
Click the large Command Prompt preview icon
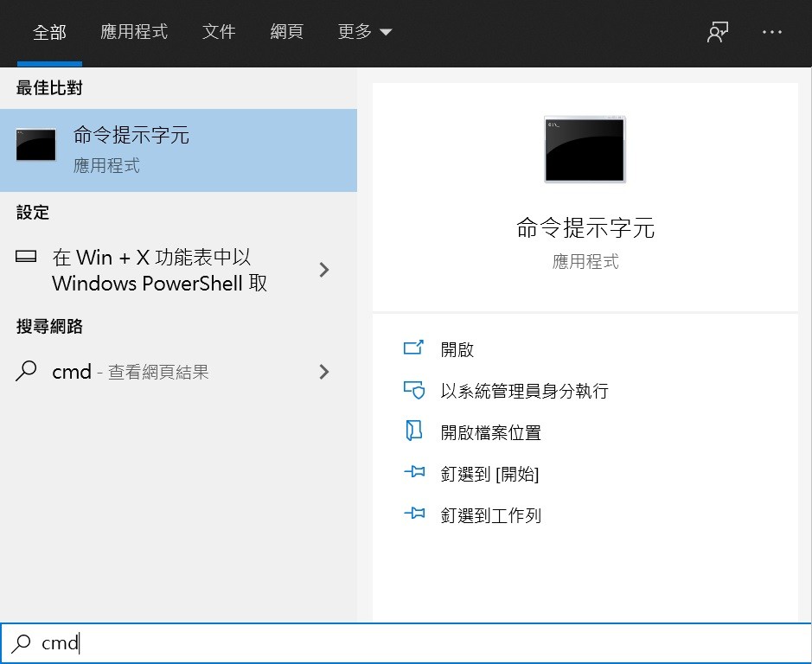(x=585, y=150)
